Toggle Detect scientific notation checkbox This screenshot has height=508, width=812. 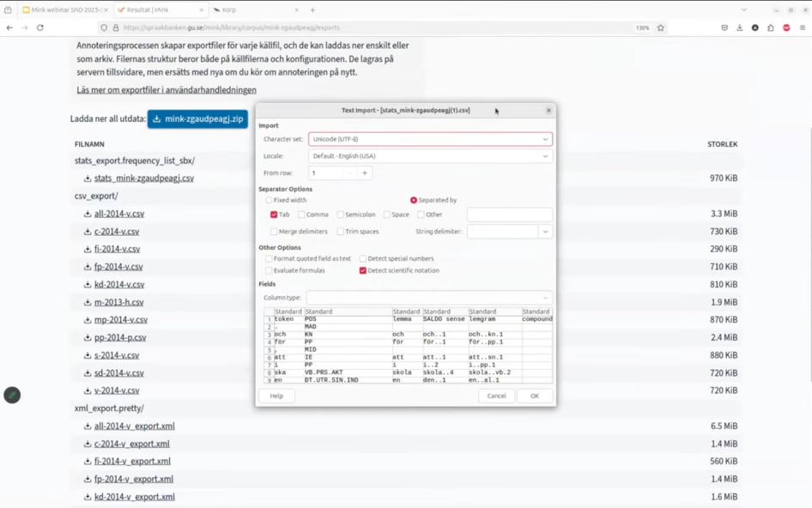click(363, 270)
